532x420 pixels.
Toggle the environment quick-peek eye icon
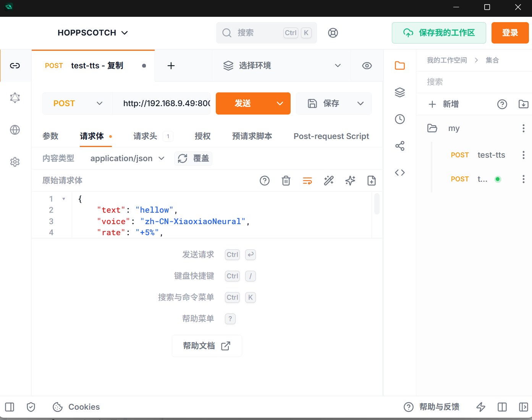367,66
